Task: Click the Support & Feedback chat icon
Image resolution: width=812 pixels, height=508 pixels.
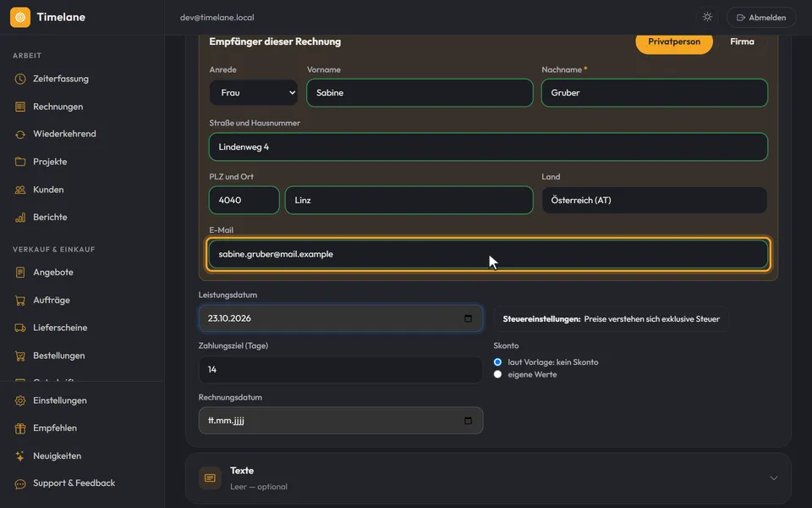Action: 20,483
